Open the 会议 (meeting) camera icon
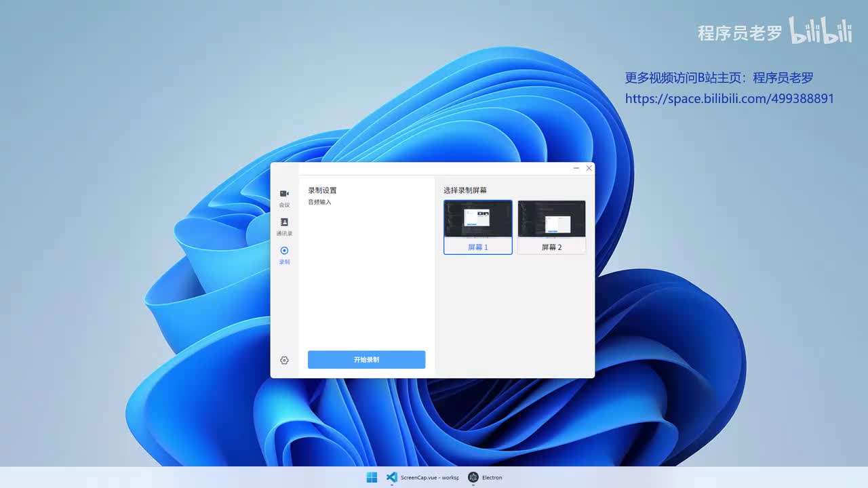This screenshot has height=488, width=868. click(x=284, y=194)
